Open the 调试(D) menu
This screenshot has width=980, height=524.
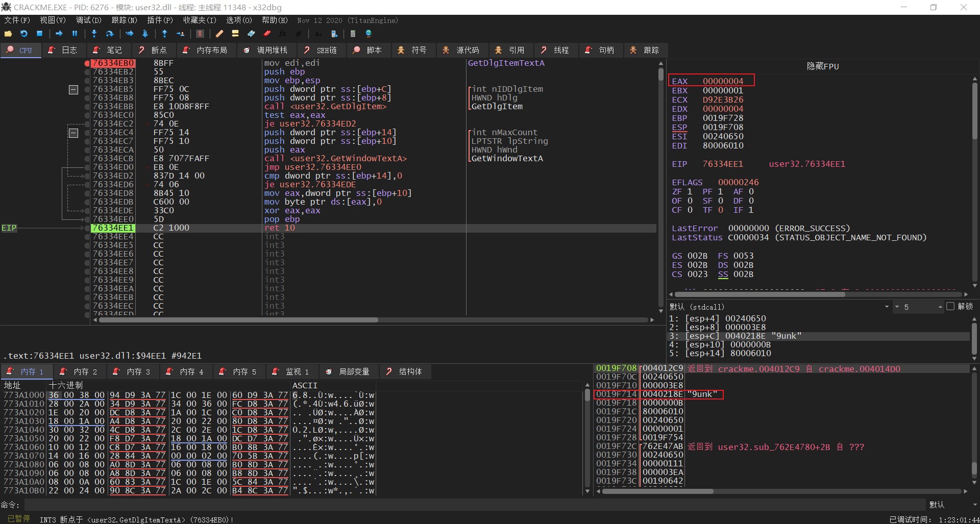[x=88, y=20]
